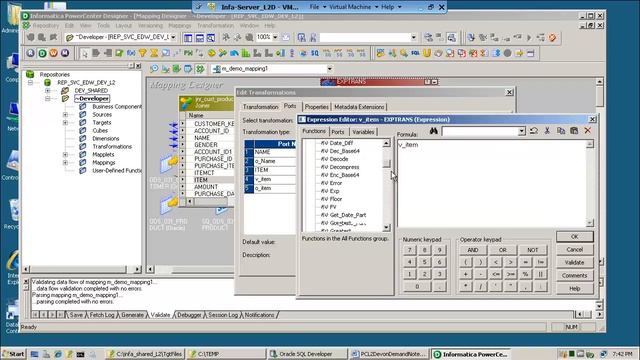Click the Comments button
Viewport: 640px width, 360px height.
coord(574,276)
